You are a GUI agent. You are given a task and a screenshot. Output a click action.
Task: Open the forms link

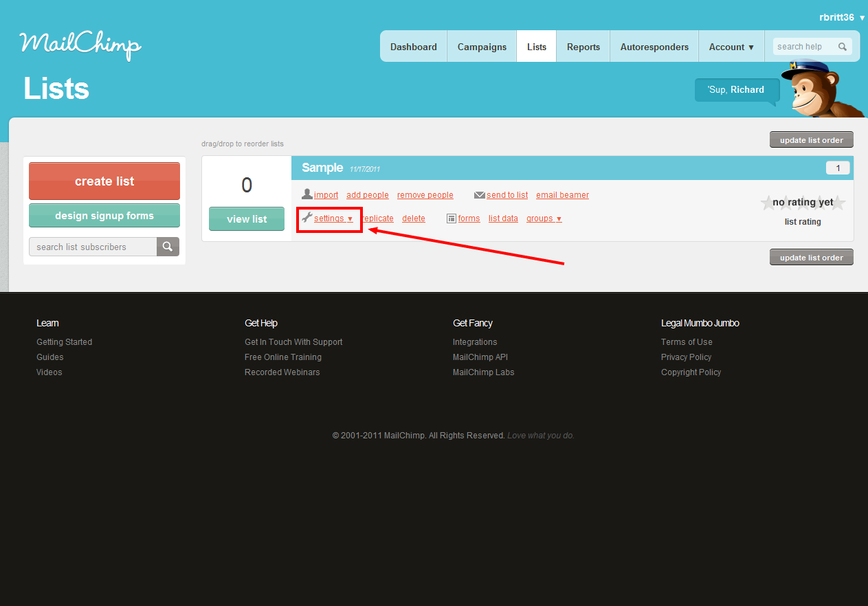(469, 218)
